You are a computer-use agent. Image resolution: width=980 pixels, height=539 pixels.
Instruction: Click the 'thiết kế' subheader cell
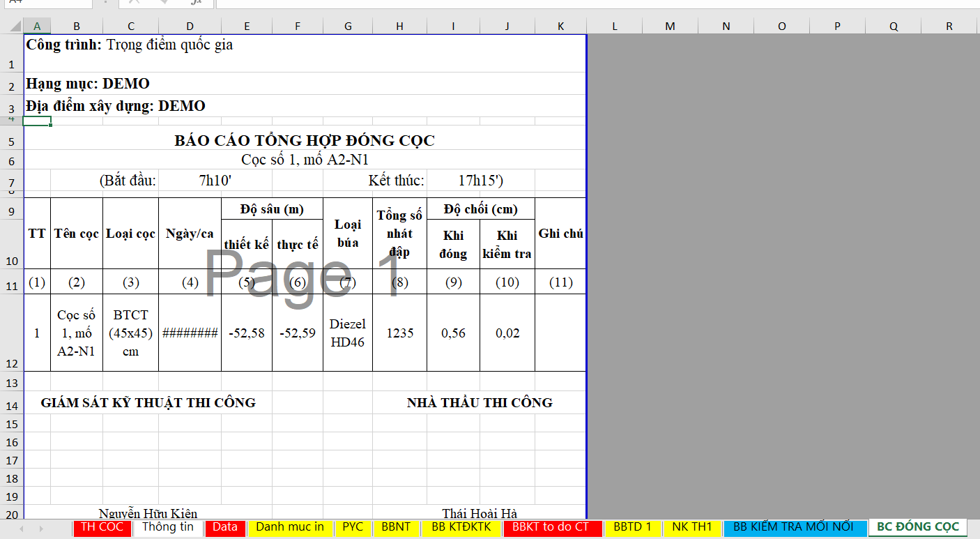[247, 245]
